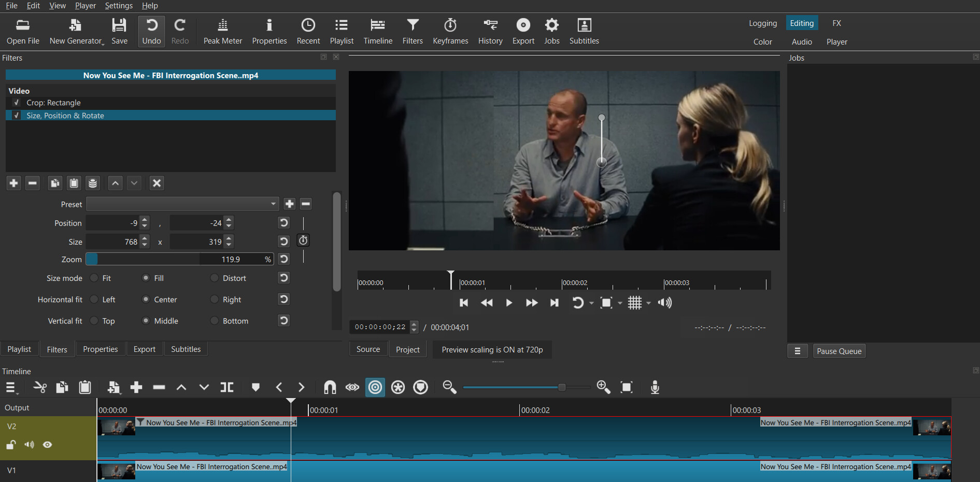Switch to the Color layout

coord(762,42)
